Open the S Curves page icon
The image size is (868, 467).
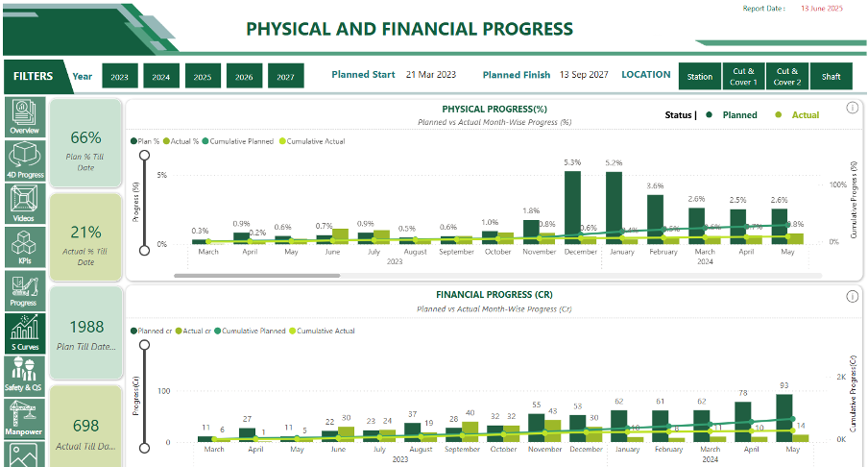(24, 333)
